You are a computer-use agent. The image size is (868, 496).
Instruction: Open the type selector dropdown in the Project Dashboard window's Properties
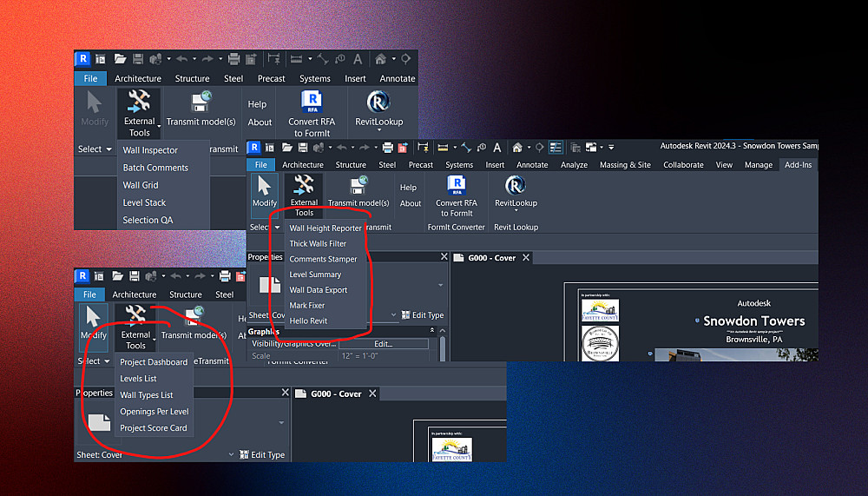click(x=281, y=422)
